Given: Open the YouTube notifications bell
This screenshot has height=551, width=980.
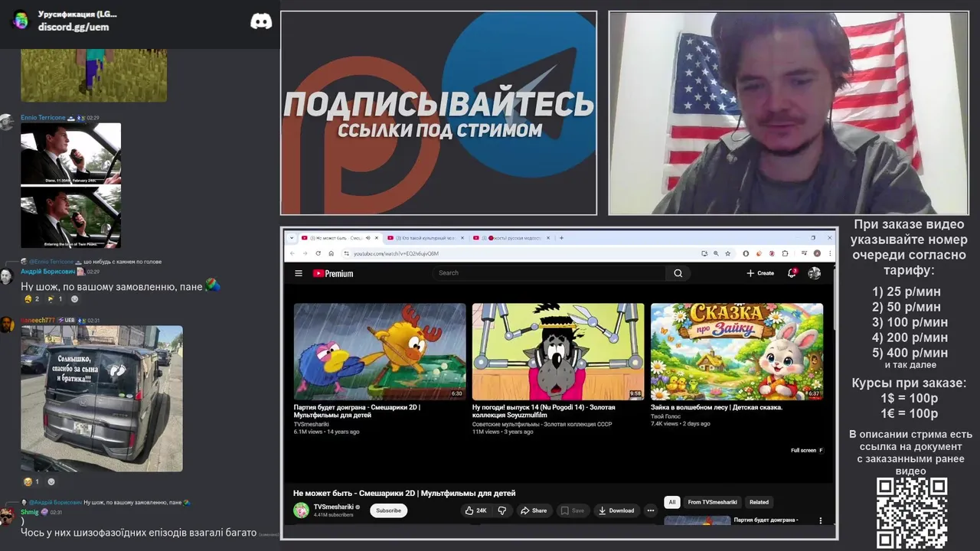Looking at the screenshot, I should click(792, 272).
